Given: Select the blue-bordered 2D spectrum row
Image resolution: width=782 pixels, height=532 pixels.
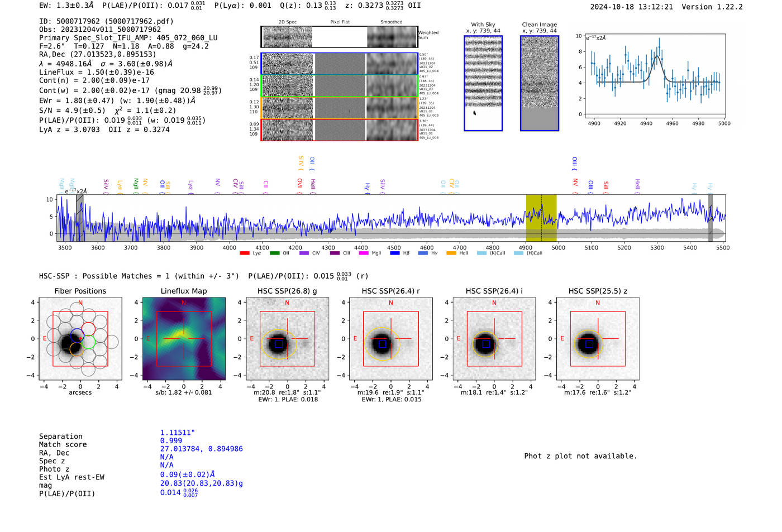Looking at the screenshot, I should pyautogui.click(x=339, y=64).
